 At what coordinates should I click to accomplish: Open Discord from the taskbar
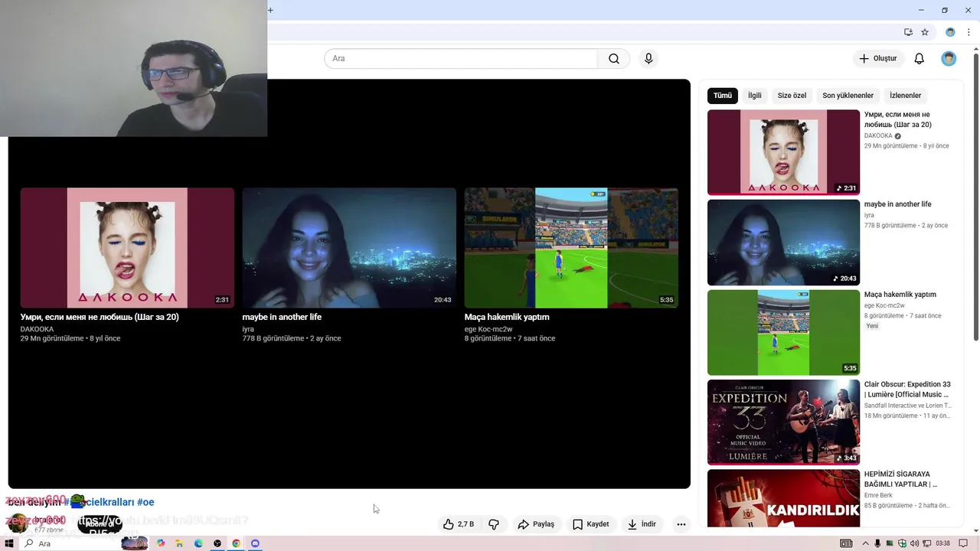coord(255,543)
